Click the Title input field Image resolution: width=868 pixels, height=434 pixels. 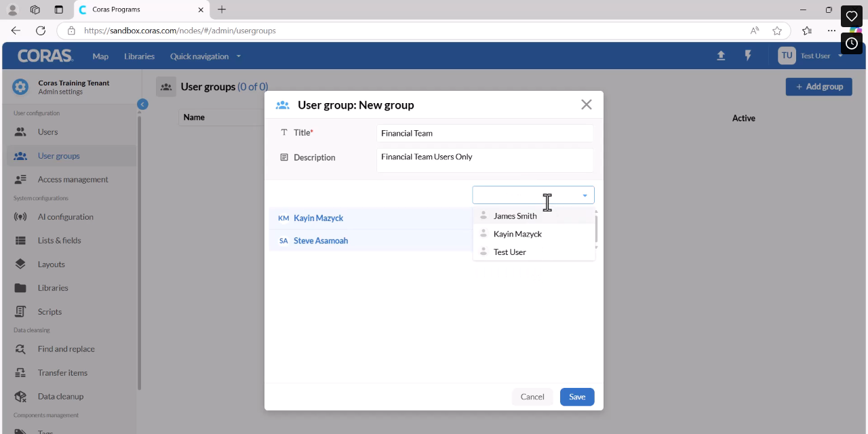coord(485,134)
